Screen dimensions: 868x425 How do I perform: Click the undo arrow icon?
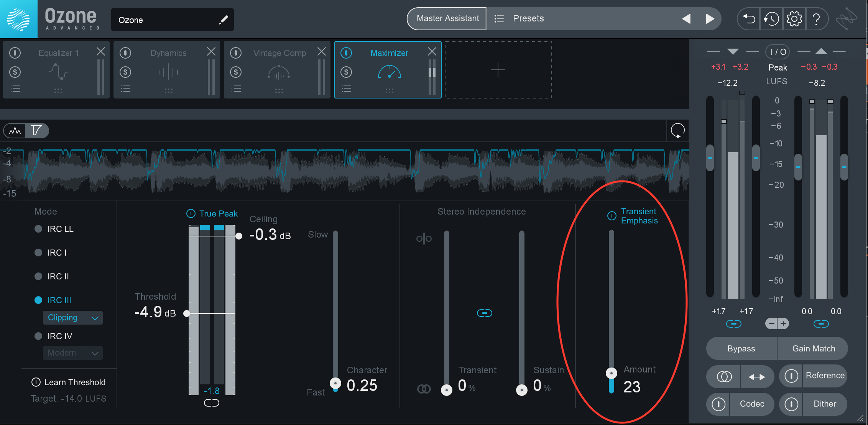click(x=748, y=18)
